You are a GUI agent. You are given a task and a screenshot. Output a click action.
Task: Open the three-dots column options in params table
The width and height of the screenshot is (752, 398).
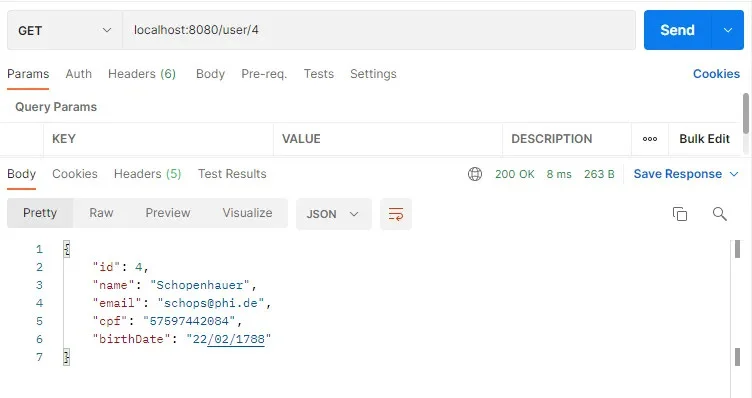(650, 139)
